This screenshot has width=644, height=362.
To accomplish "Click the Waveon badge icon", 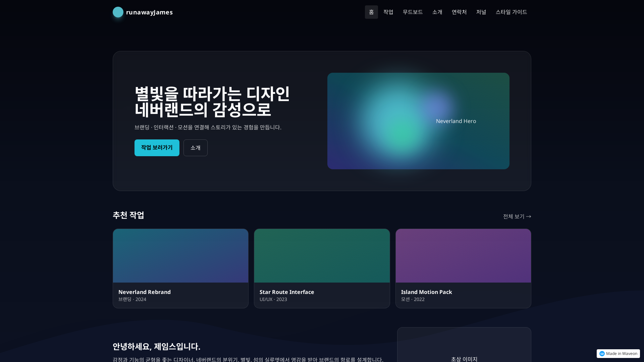I will [601, 354].
